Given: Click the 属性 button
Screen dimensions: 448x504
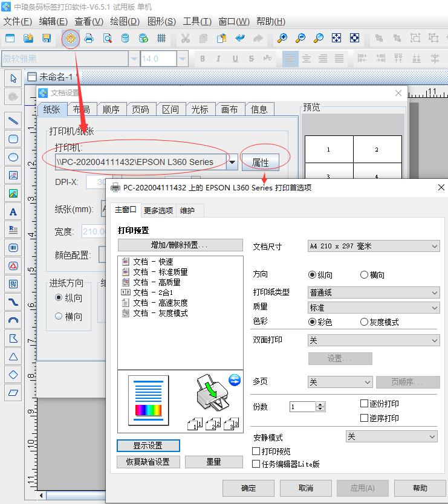Looking at the screenshot, I should [260, 162].
